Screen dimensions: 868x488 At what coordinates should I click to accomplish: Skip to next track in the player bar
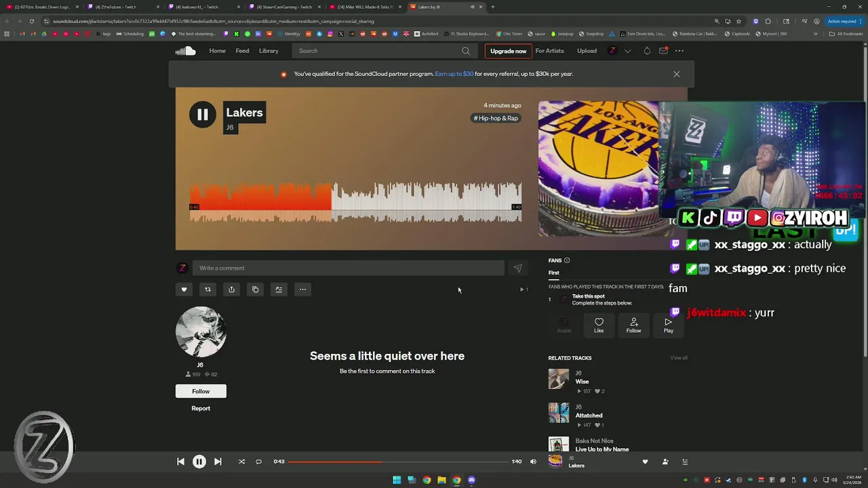coord(218,462)
